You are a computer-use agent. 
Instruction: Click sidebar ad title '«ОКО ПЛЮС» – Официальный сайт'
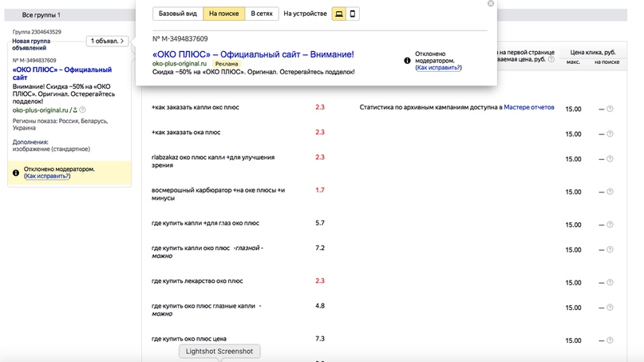[62, 74]
